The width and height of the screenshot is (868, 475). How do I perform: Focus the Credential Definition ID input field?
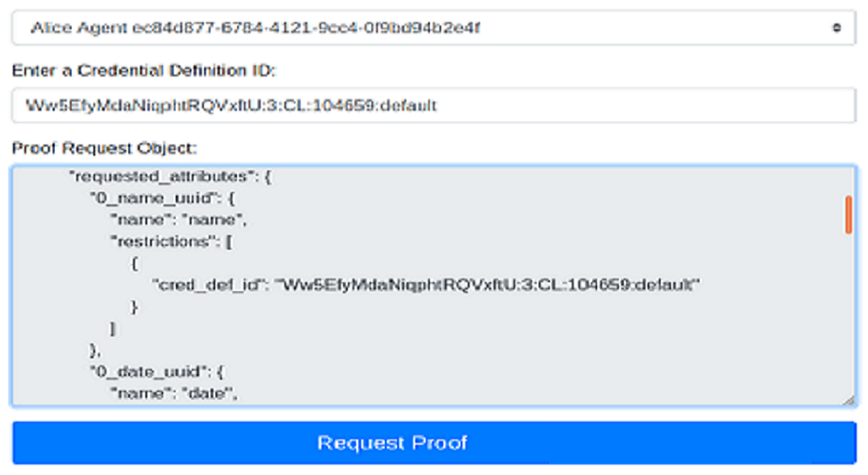433,106
